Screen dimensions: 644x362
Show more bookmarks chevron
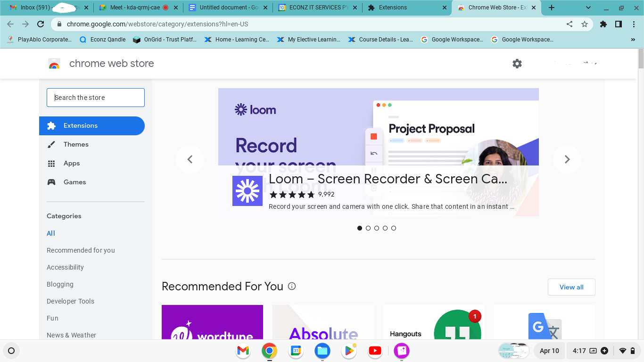[x=633, y=40]
